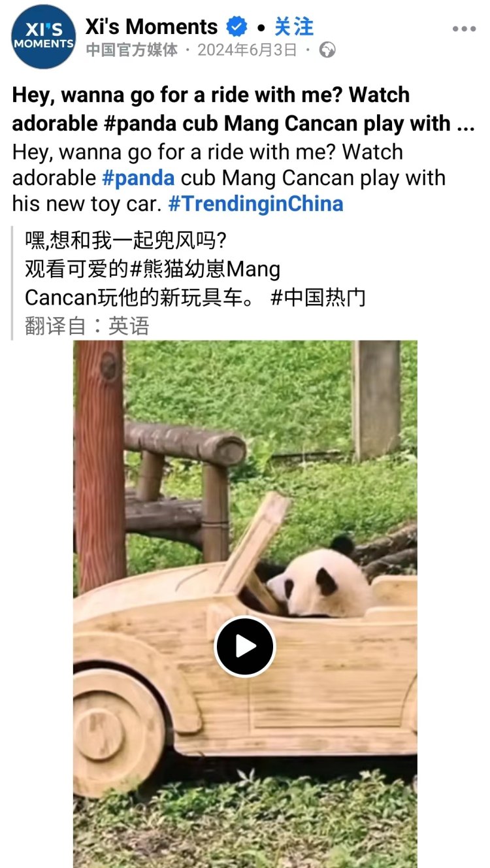Screen dimensions: 490x868
Task: Expand the truncated bold headline ellipsis
Action: pos(465,123)
